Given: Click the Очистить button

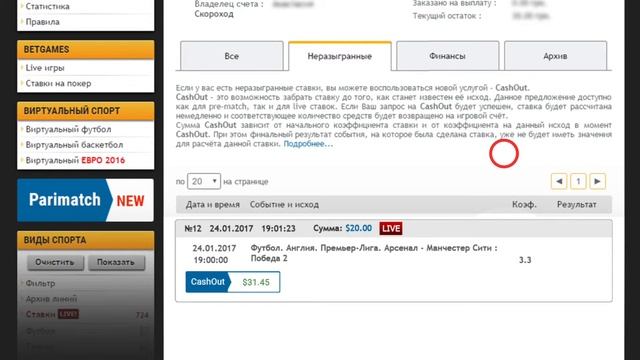Looking at the screenshot, I should pos(55,262).
